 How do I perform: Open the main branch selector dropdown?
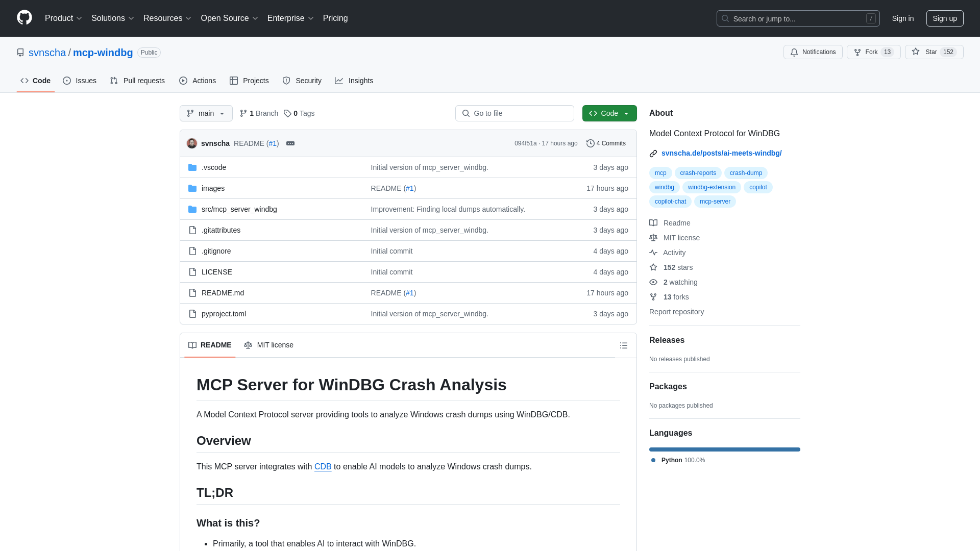click(x=206, y=113)
